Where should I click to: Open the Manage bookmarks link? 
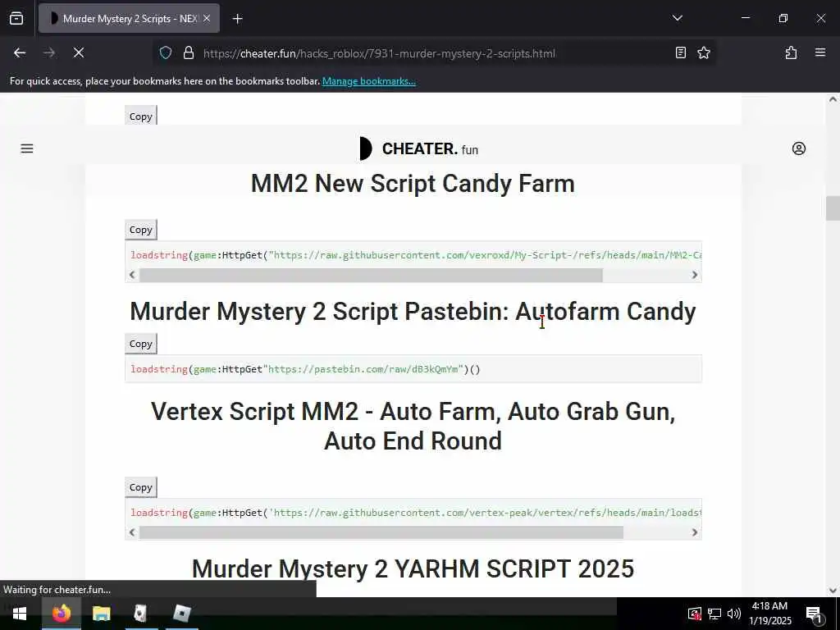pos(368,81)
